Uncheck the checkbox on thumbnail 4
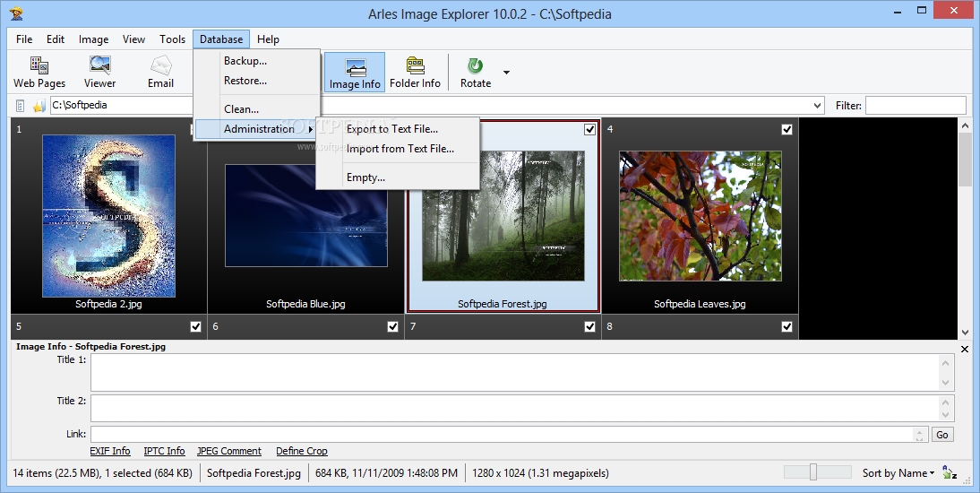 [x=787, y=129]
